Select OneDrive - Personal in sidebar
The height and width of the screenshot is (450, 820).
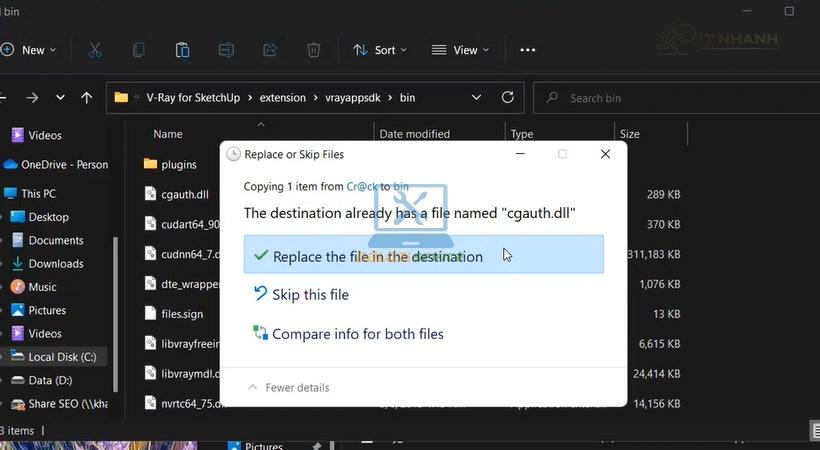(x=56, y=164)
